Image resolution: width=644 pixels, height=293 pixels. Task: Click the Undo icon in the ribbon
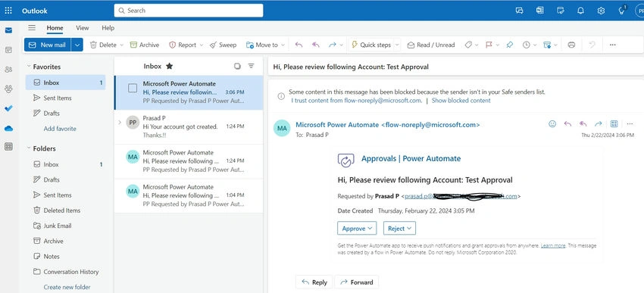coord(592,45)
